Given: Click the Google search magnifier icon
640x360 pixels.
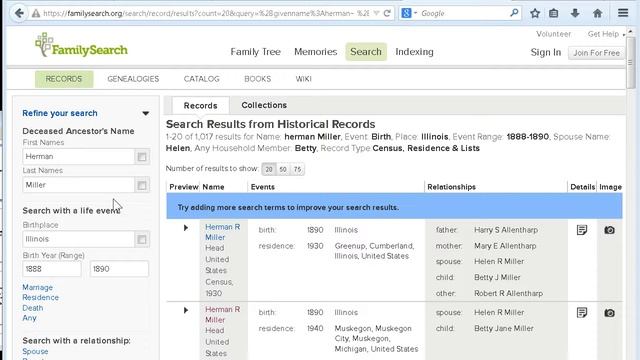Looking at the screenshot, I should (x=514, y=13).
